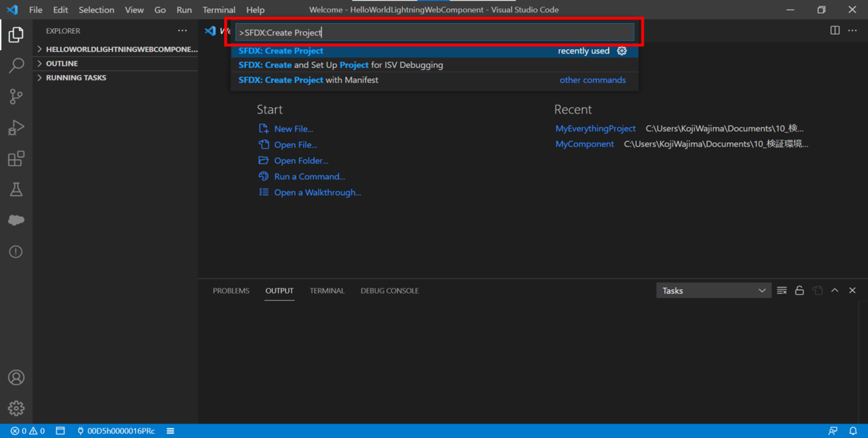The height and width of the screenshot is (438, 868).
Task: Click Open Folder... link
Action: (301, 160)
